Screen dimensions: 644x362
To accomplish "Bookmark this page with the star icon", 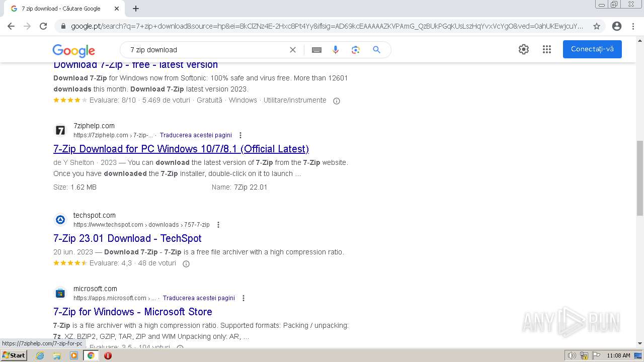I will 597,26.
